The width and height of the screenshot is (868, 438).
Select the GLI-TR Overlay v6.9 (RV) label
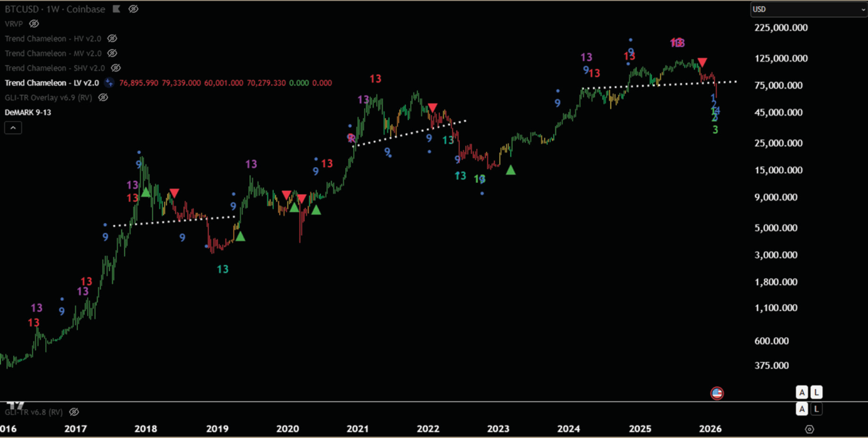(48, 98)
